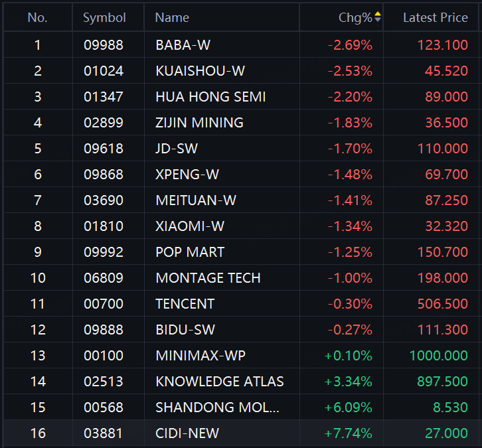The width and height of the screenshot is (482, 448).
Task: Click row number 13
Action: coord(38,356)
